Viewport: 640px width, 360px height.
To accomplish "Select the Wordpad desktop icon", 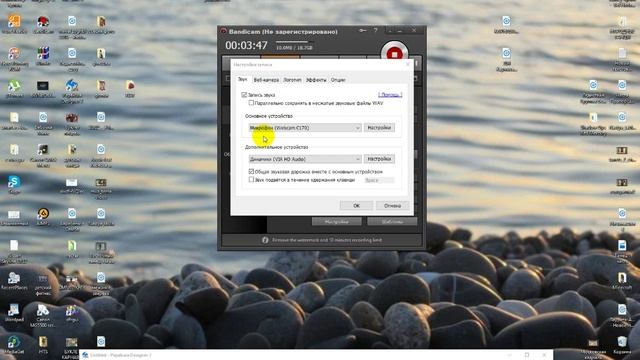I will (14, 313).
